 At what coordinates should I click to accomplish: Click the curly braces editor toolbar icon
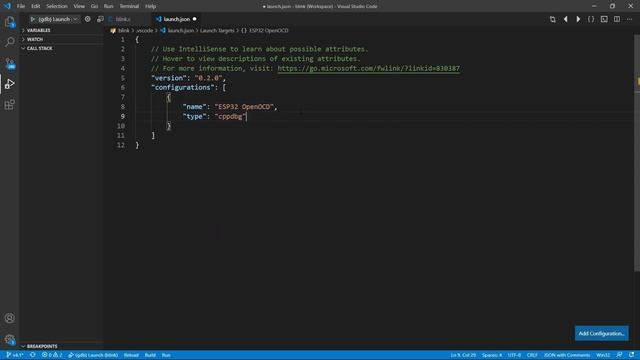click(591, 19)
